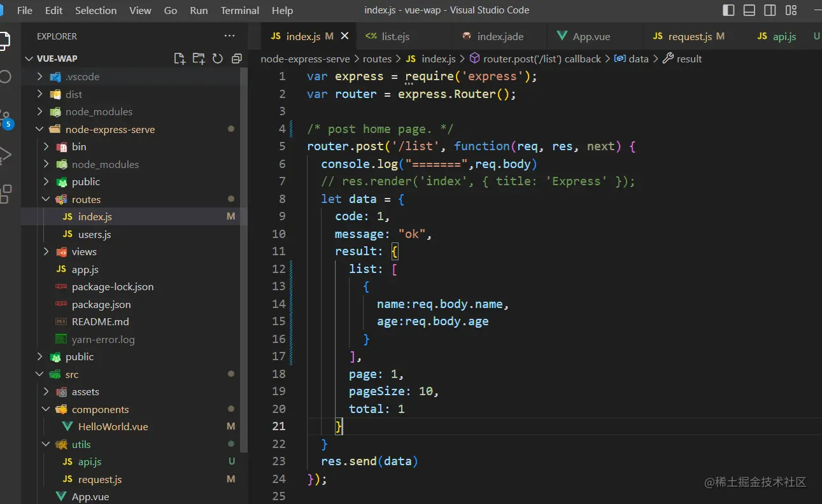Expand the dist folder
This screenshot has width=822, height=504.
tap(39, 94)
